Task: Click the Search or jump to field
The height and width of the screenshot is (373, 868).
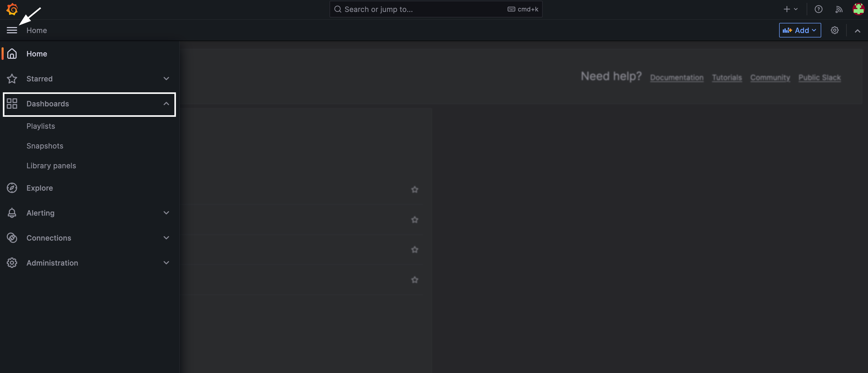Action: click(x=436, y=9)
